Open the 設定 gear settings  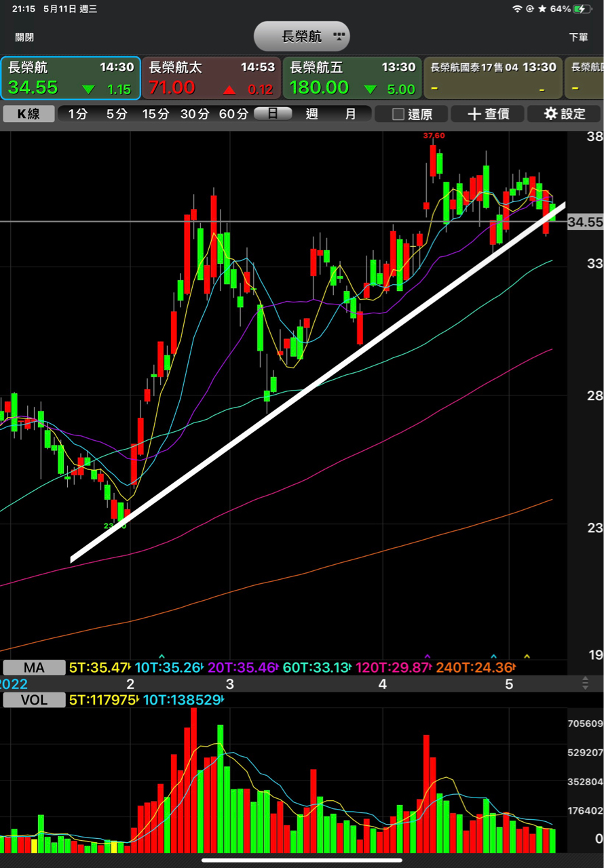point(565,114)
